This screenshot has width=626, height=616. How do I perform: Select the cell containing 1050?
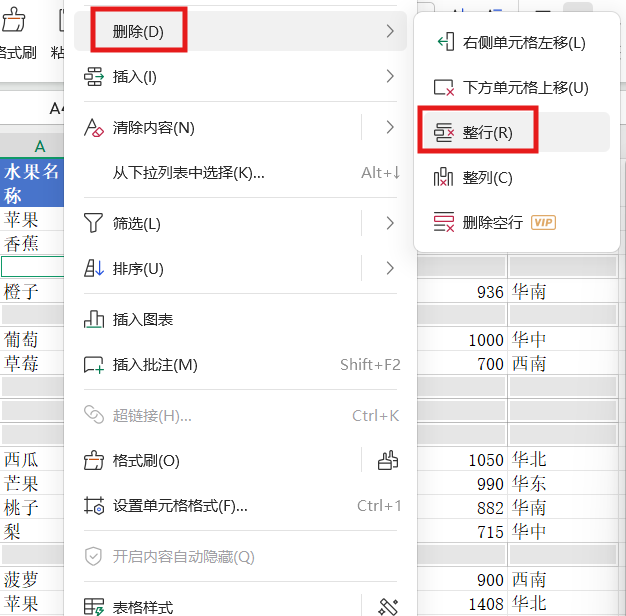click(x=462, y=459)
